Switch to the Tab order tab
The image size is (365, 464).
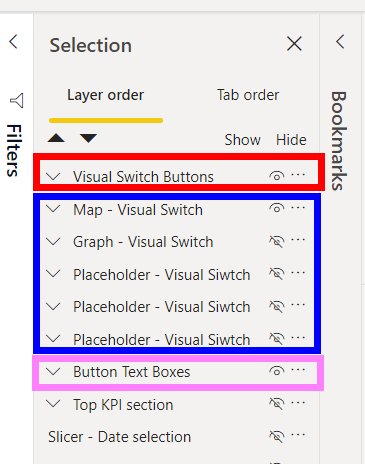pyautogui.click(x=248, y=95)
